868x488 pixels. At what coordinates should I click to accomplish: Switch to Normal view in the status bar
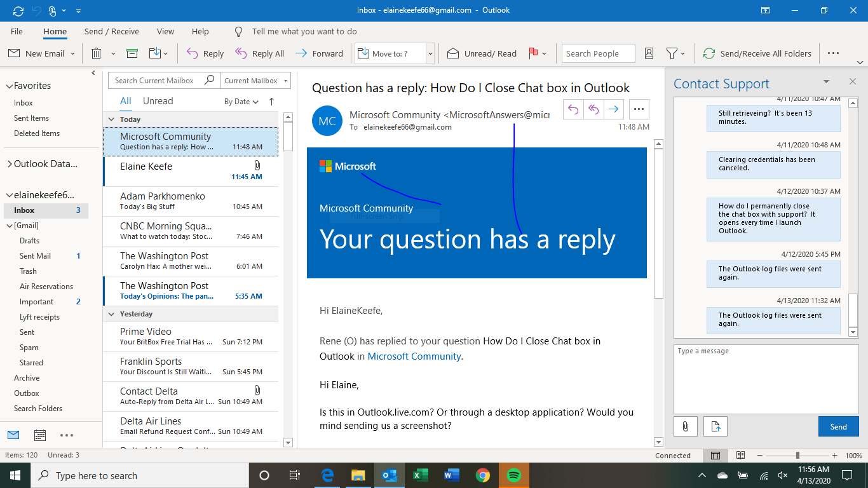(715, 456)
